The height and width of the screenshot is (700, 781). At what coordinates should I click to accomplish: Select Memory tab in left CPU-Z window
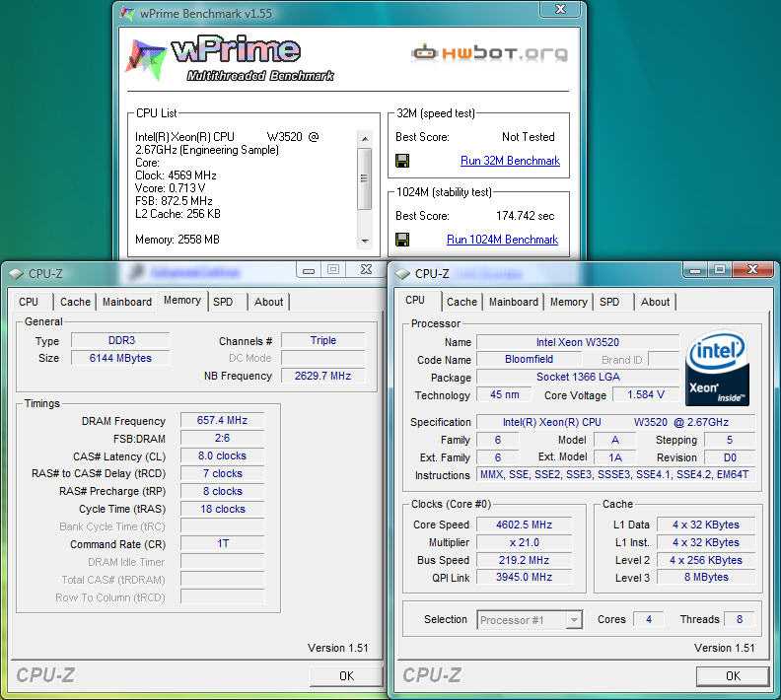(x=182, y=301)
